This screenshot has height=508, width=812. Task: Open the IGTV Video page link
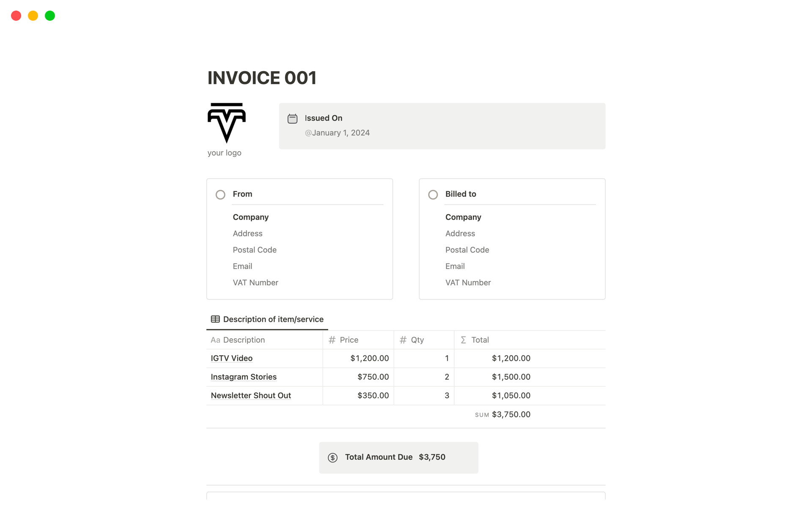click(x=231, y=358)
